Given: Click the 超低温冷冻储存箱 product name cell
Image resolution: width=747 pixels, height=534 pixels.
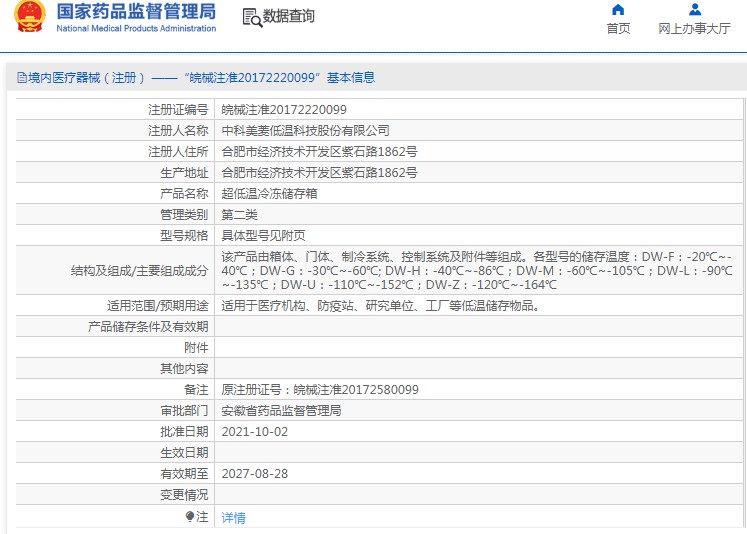Looking at the screenshot, I should coord(478,193).
